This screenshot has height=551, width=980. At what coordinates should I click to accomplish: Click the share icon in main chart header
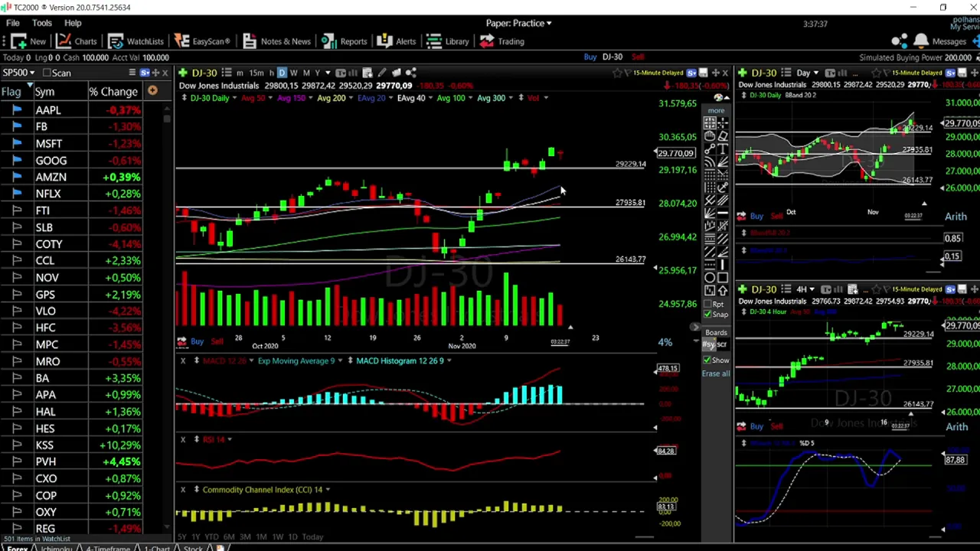(x=411, y=73)
